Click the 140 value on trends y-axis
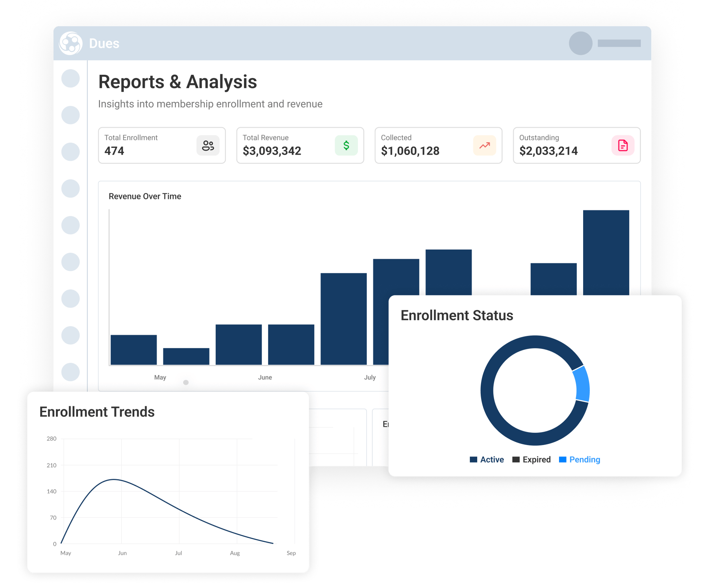709x588 pixels. coord(51,491)
